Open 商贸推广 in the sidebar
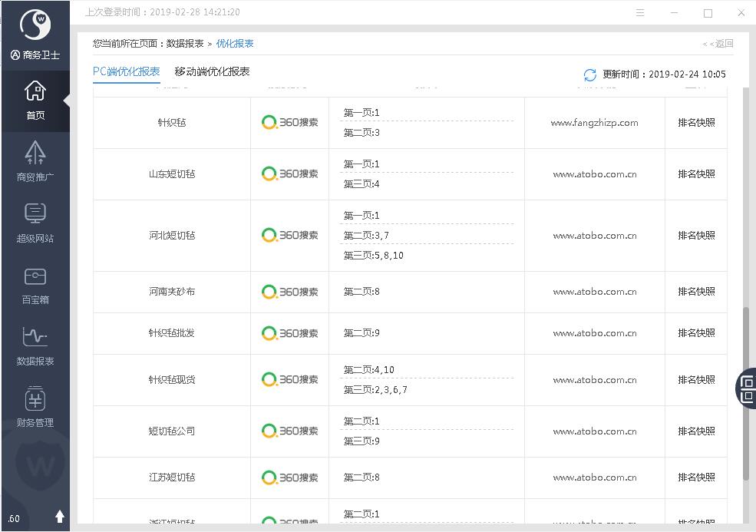This screenshot has width=756, height=532. coord(35,161)
